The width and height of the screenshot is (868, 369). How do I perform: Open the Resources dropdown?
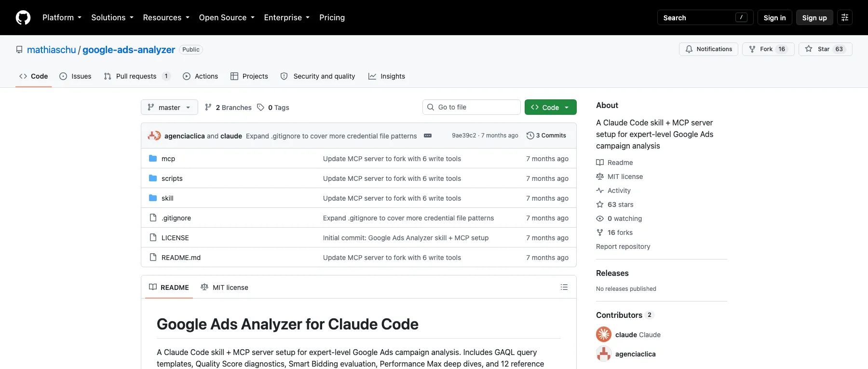click(166, 17)
